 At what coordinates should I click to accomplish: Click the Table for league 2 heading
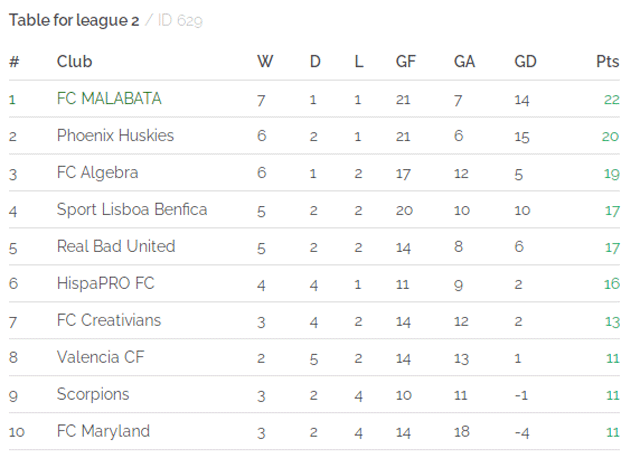tap(74, 20)
